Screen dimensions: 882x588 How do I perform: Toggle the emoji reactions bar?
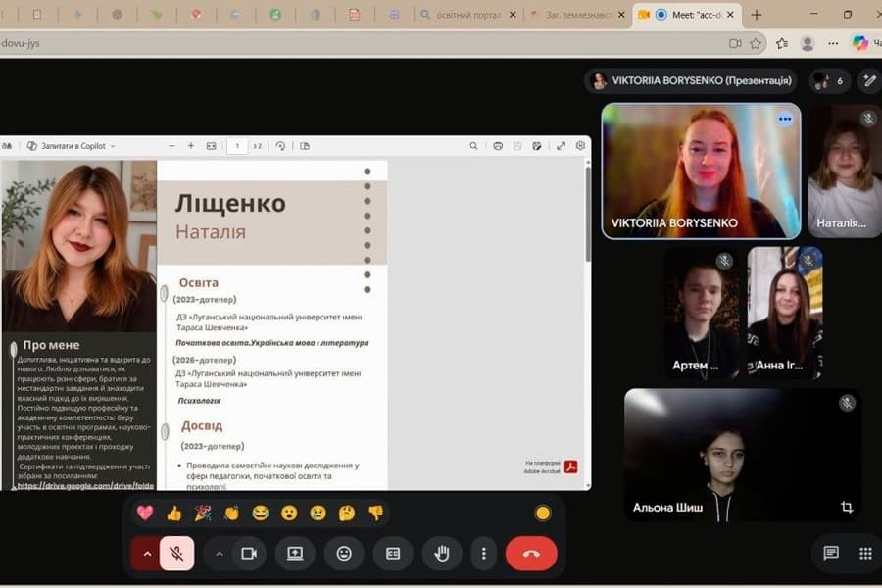click(x=344, y=554)
